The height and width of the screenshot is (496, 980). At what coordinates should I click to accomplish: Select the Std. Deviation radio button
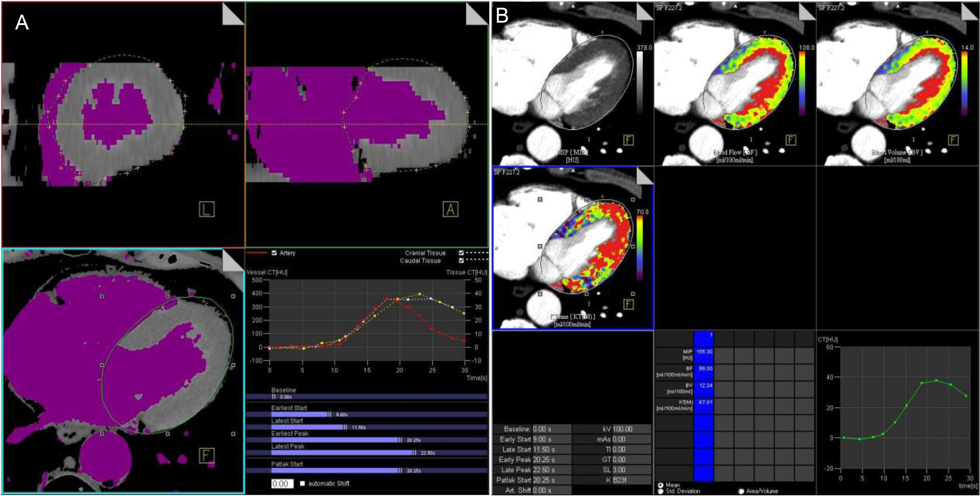point(661,491)
